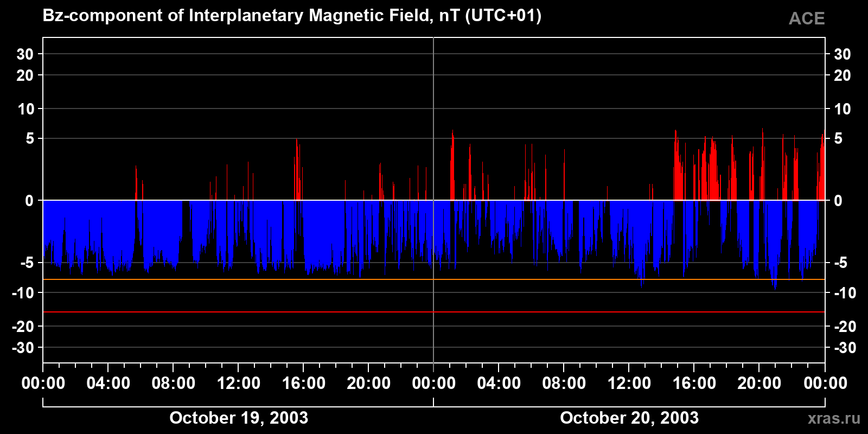Click the red -15 nT threshold line

tap(434, 312)
